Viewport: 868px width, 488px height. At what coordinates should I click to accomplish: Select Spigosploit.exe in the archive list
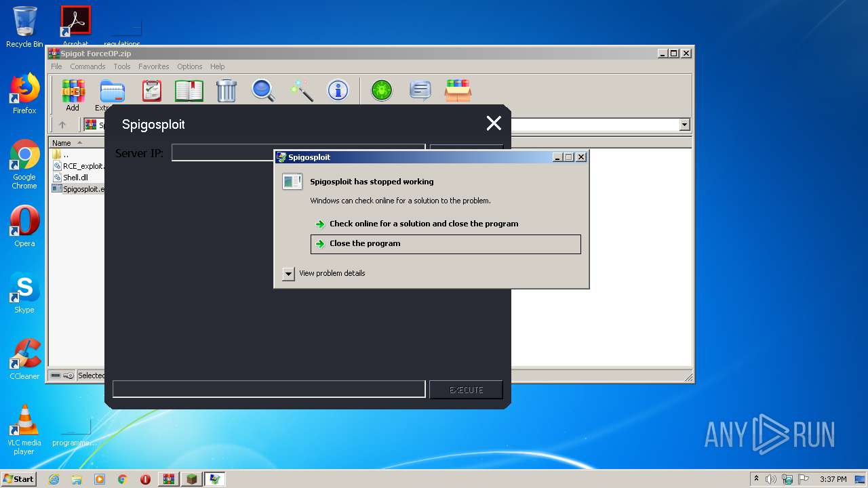pyautogui.click(x=79, y=189)
